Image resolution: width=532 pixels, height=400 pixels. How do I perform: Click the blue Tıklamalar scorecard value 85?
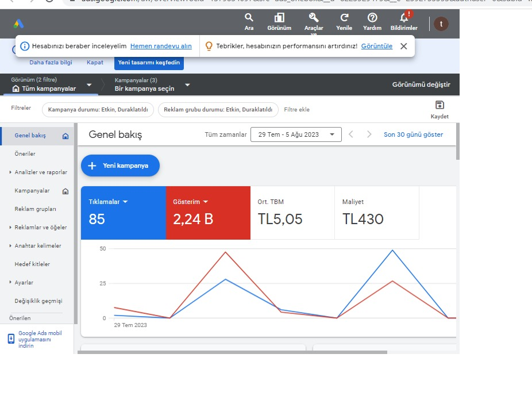point(97,219)
